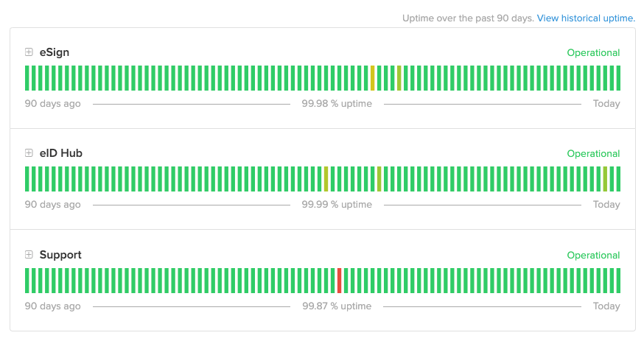Expand the eID Hub component group

[29, 153]
